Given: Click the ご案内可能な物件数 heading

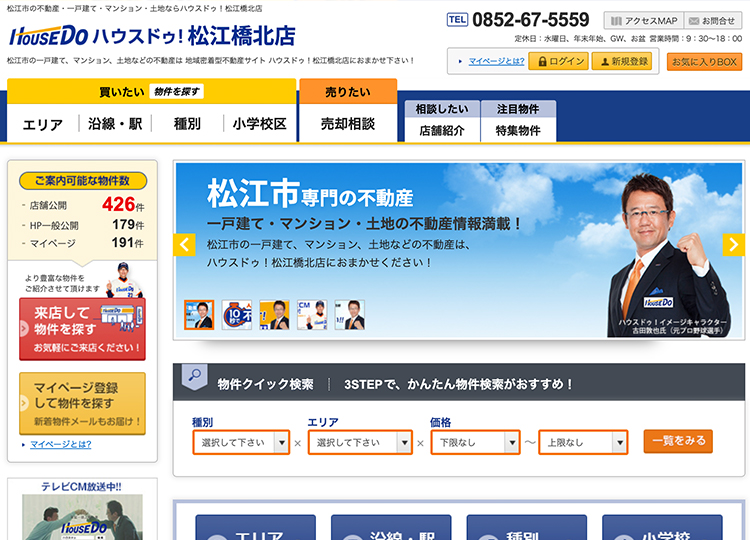Looking at the screenshot, I should (82, 181).
